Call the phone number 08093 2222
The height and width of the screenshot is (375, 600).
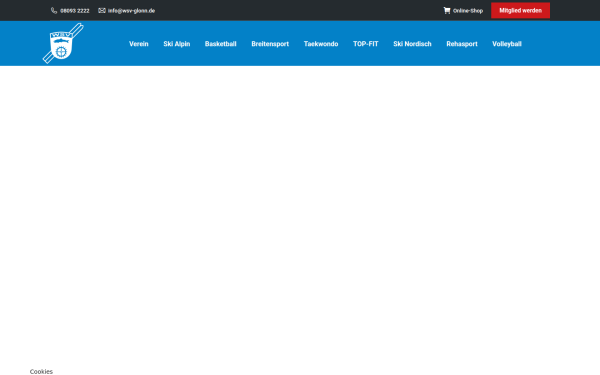pyautogui.click(x=75, y=11)
